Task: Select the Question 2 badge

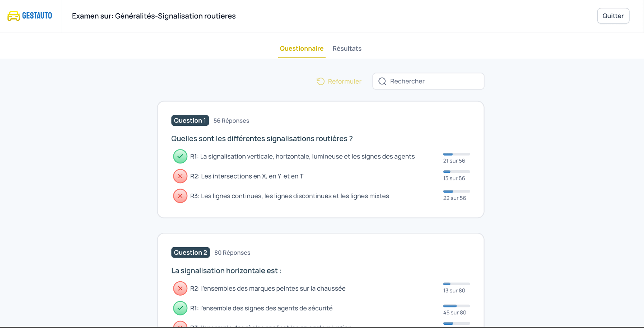Action: [x=190, y=253]
